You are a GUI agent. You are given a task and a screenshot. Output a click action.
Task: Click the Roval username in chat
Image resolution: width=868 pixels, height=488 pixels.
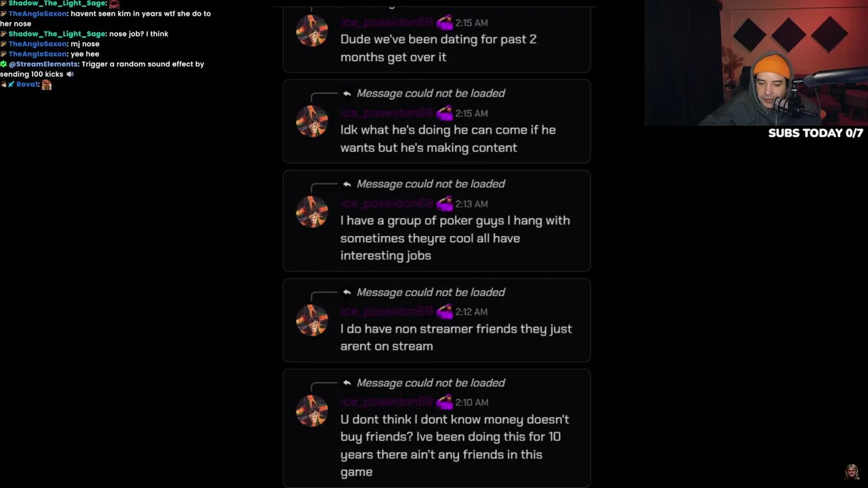[x=27, y=85]
